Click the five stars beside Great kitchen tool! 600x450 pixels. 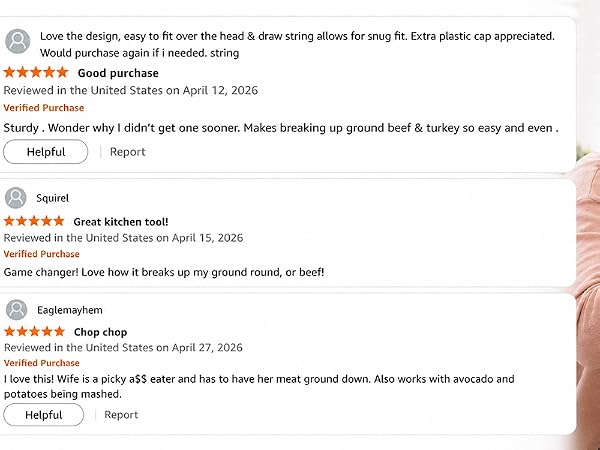[34, 221]
